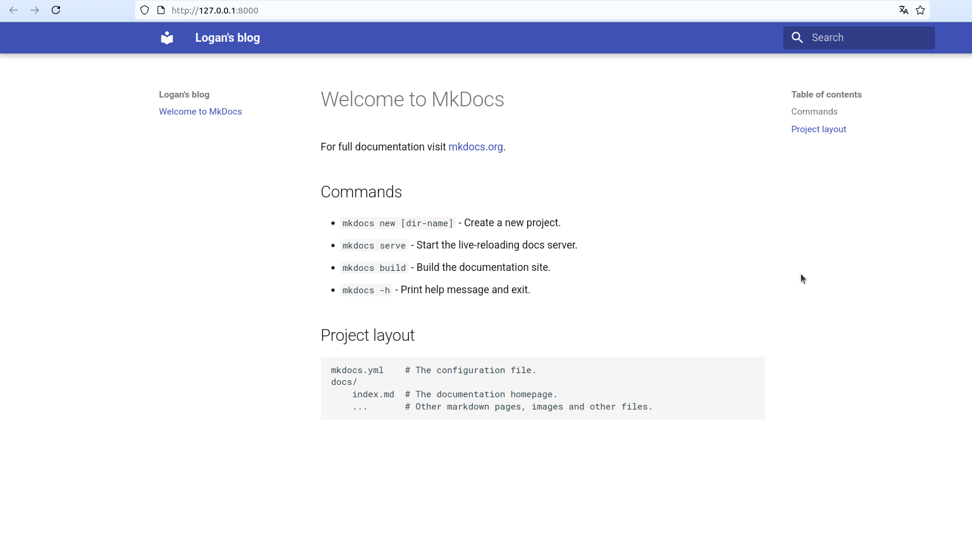Image resolution: width=972 pixels, height=560 pixels.
Task: Follow the mkdocs.org link
Action: point(475,147)
